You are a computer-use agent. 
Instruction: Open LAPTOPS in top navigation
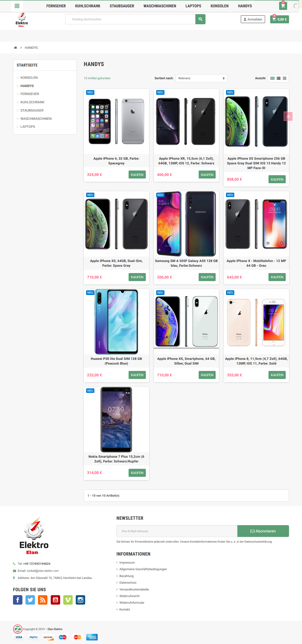tap(193, 6)
